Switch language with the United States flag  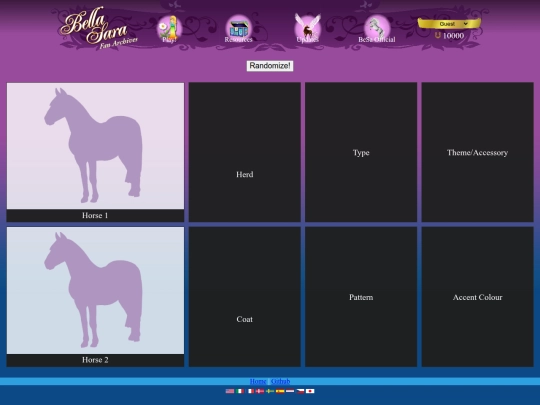tap(230, 391)
